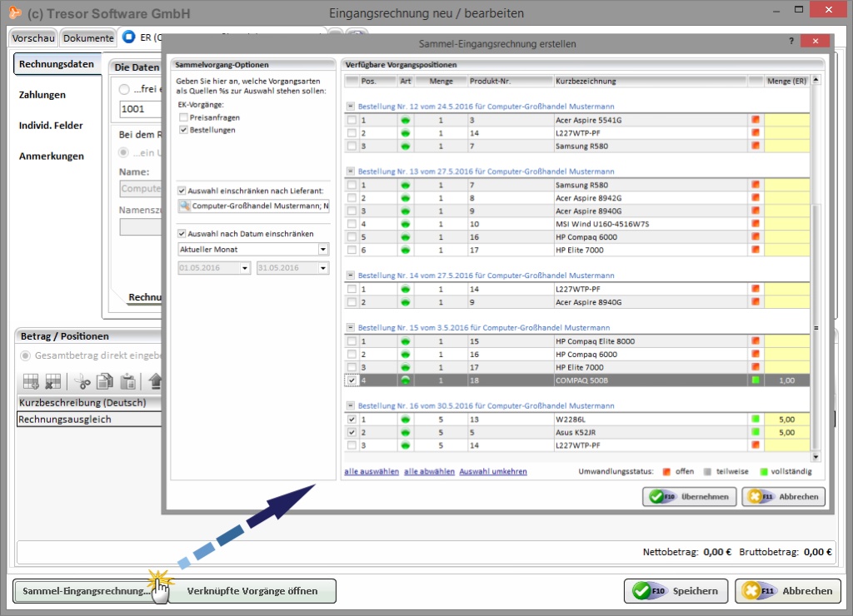This screenshot has height=616, width=853.
Task: Click the Übernehmen button
Action: (x=690, y=497)
